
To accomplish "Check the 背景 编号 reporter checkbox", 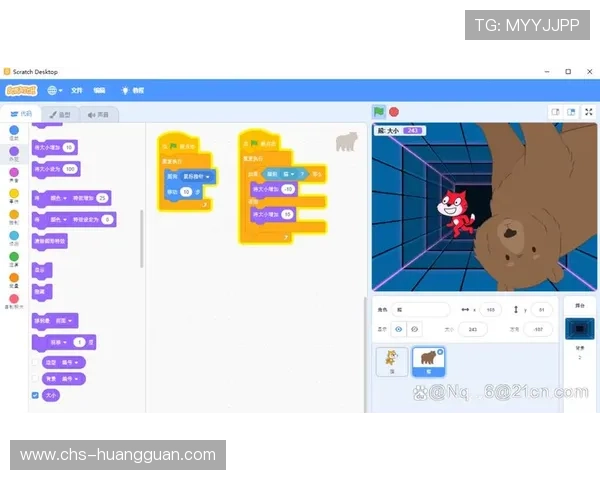I will 35,379.
